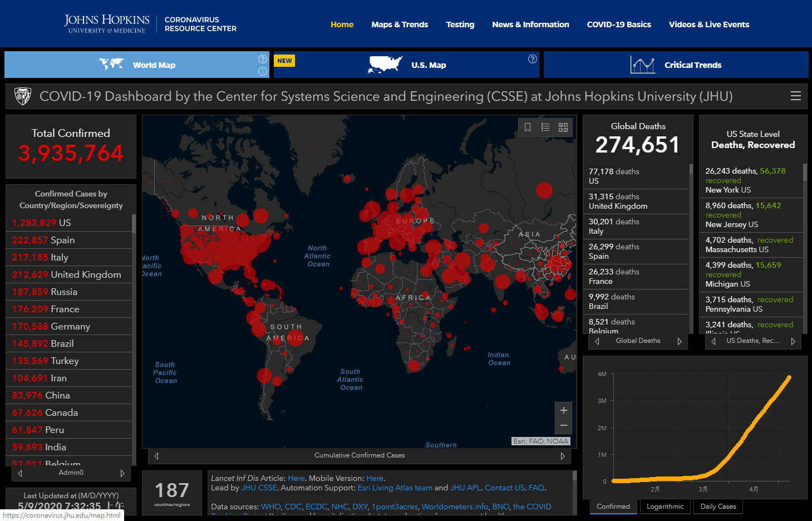The height and width of the screenshot is (521, 812).
Task: Click the info icon on World Map tab
Action: (263, 71)
